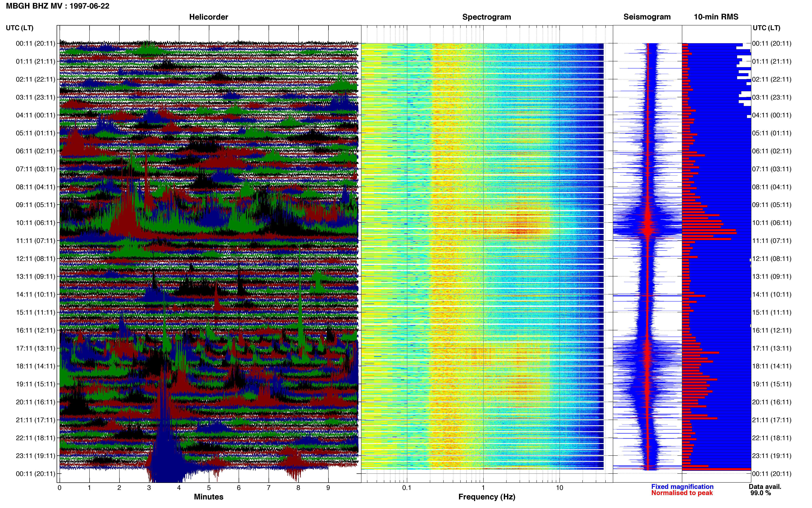Click the '10' frequency tick label

pos(559,487)
